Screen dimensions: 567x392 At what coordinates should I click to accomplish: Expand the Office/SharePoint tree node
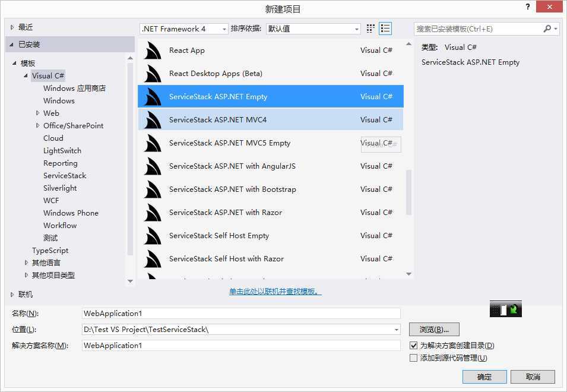pyautogui.click(x=37, y=125)
